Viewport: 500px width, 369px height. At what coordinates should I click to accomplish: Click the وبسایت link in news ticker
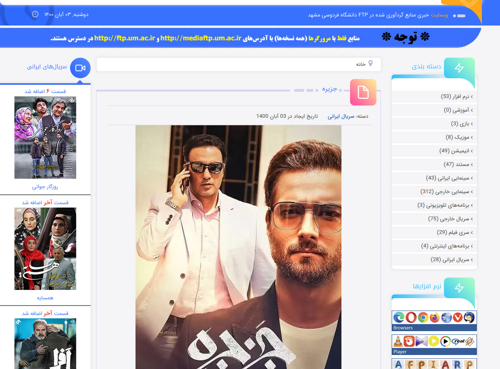click(439, 15)
